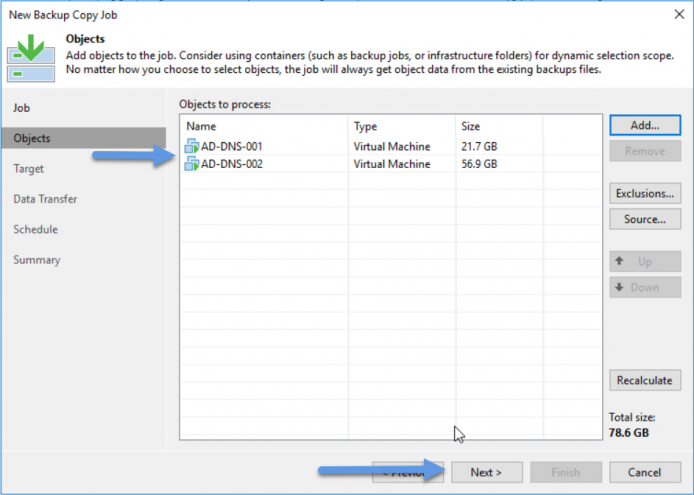Jump to the Schedule step
The height and width of the screenshot is (495, 694).
pos(35,229)
